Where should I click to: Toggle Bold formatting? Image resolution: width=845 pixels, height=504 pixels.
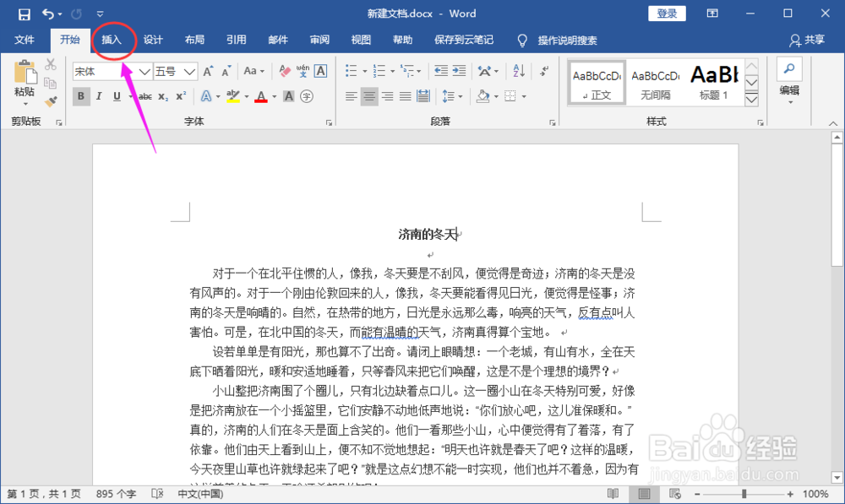[x=81, y=96]
